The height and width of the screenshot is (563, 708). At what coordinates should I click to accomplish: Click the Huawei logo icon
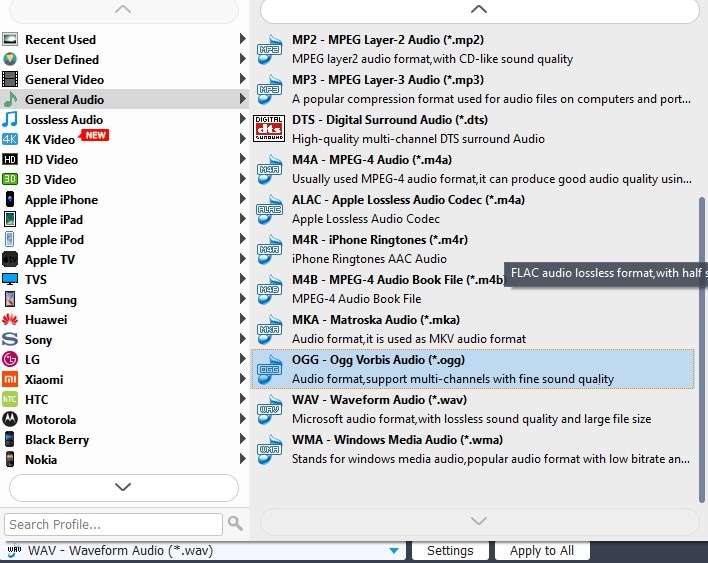point(10,319)
